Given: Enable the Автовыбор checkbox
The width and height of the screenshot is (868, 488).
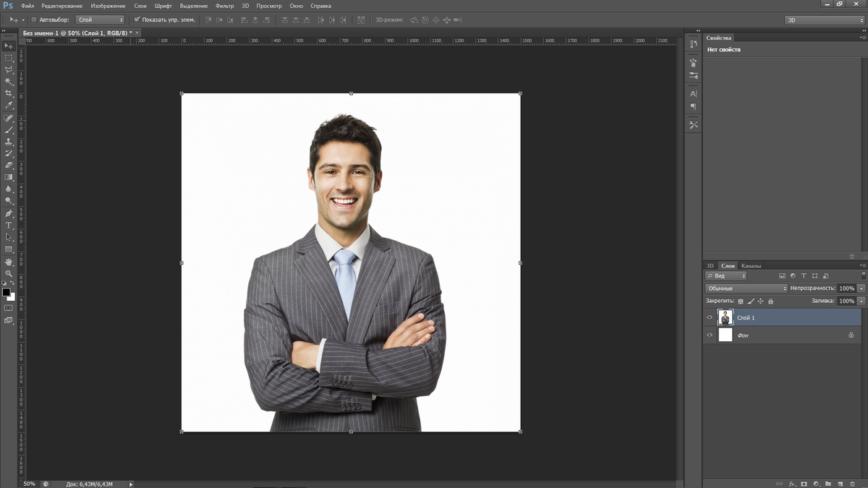Looking at the screenshot, I should (34, 20).
